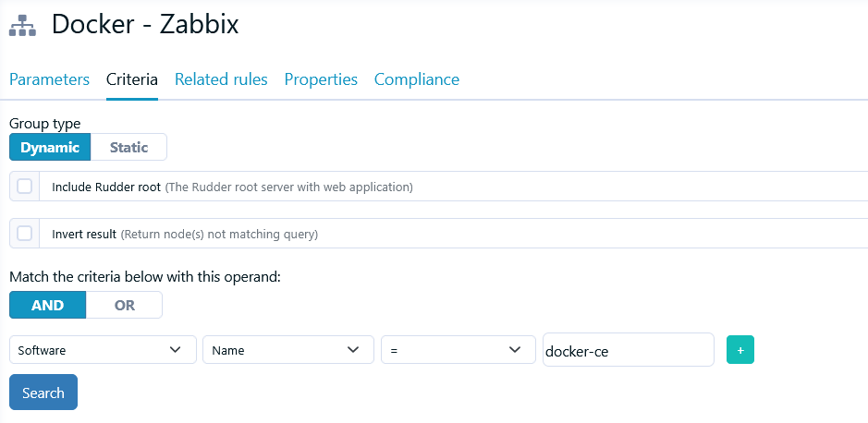Click the chevron arrow of the Name dropdown

(x=352, y=349)
